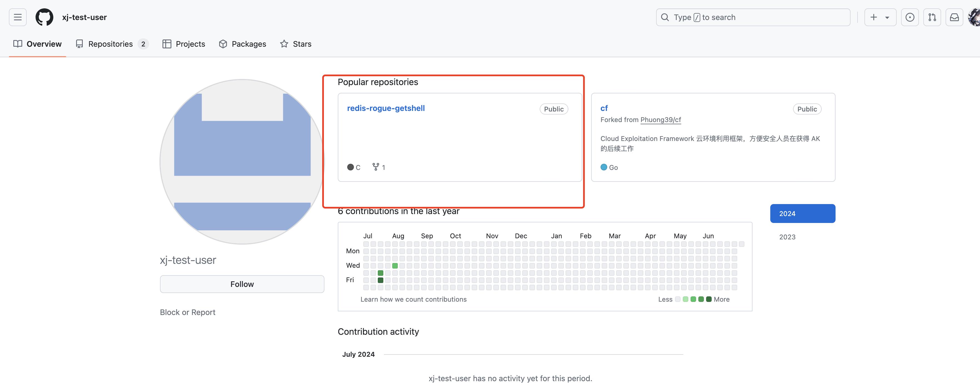
Task: Focus the Type / to search field
Action: [753, 17]
